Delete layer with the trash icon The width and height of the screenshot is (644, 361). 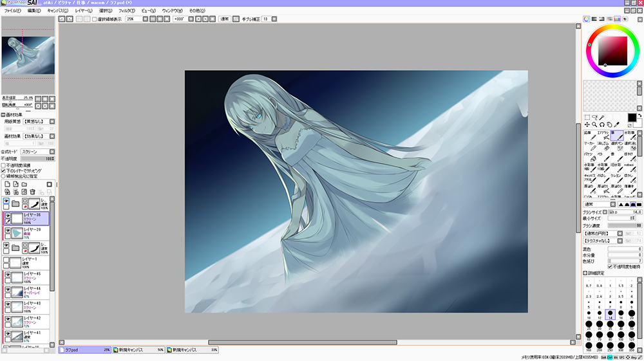(x=32, y=192)
